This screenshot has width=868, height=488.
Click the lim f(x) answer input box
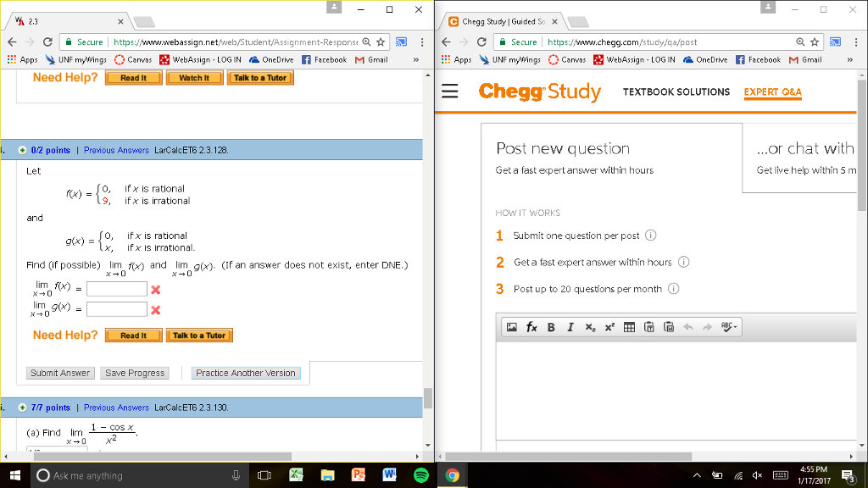117,289
